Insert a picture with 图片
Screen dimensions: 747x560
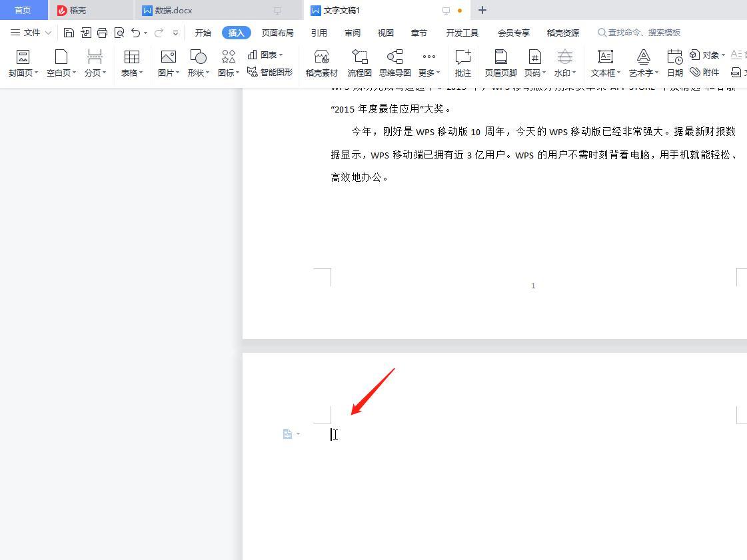click(168, 63)
